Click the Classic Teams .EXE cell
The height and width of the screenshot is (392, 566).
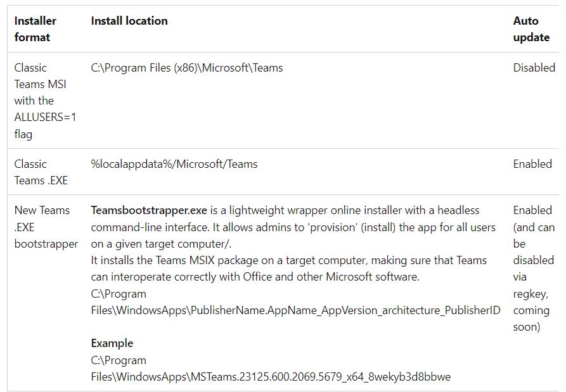pos(41,172)
